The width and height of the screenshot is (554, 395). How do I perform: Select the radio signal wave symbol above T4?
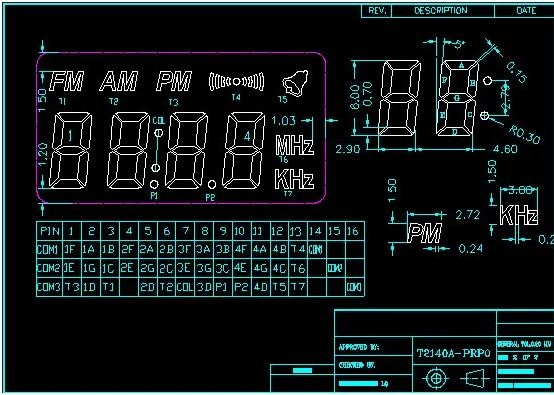point(236,82)
